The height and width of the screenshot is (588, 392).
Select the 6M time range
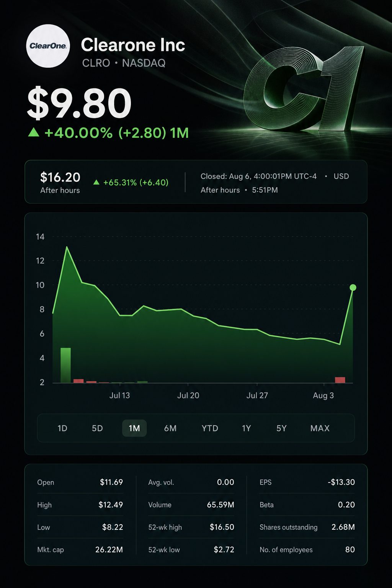coord(170,428)
